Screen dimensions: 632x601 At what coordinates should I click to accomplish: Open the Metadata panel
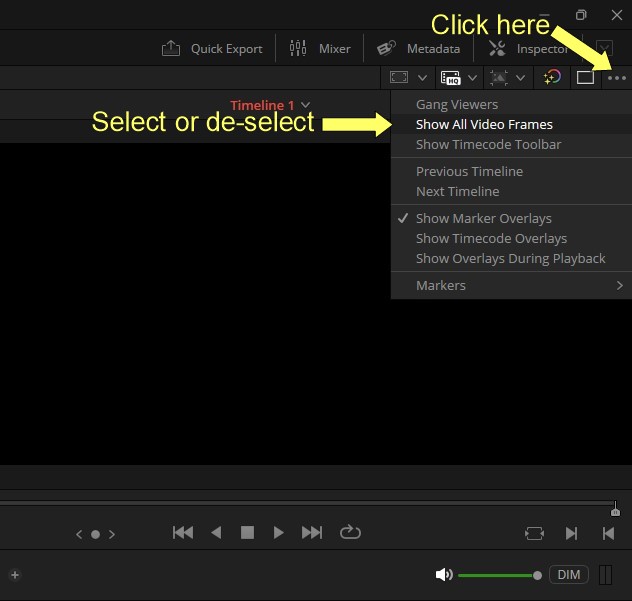tap(418, 49)
